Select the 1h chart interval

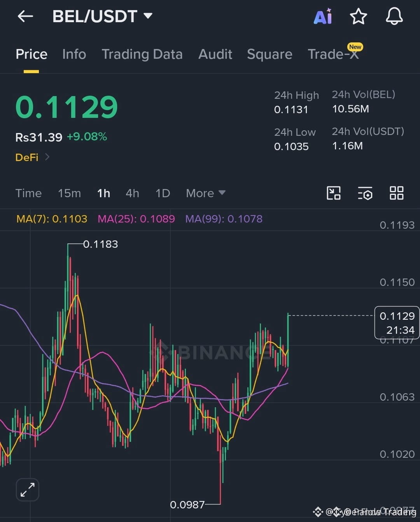[103, 193]
